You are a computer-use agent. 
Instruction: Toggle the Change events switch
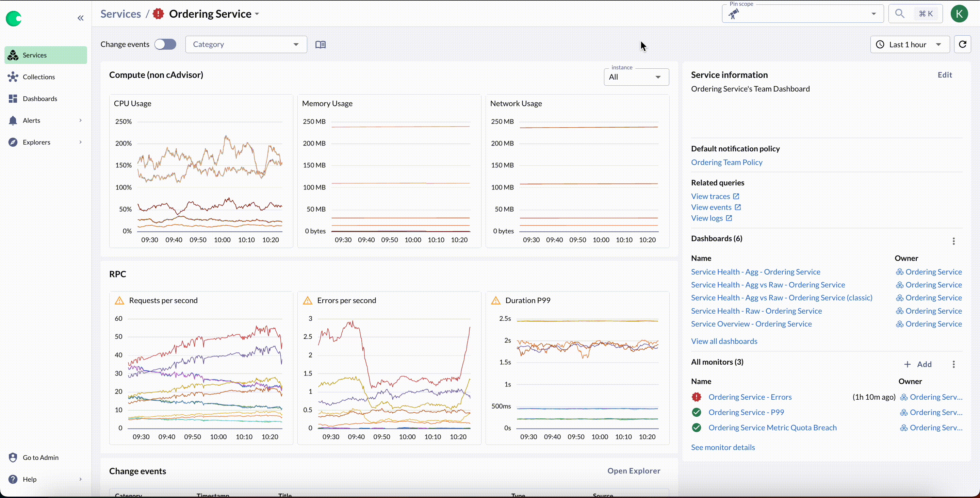165,45
